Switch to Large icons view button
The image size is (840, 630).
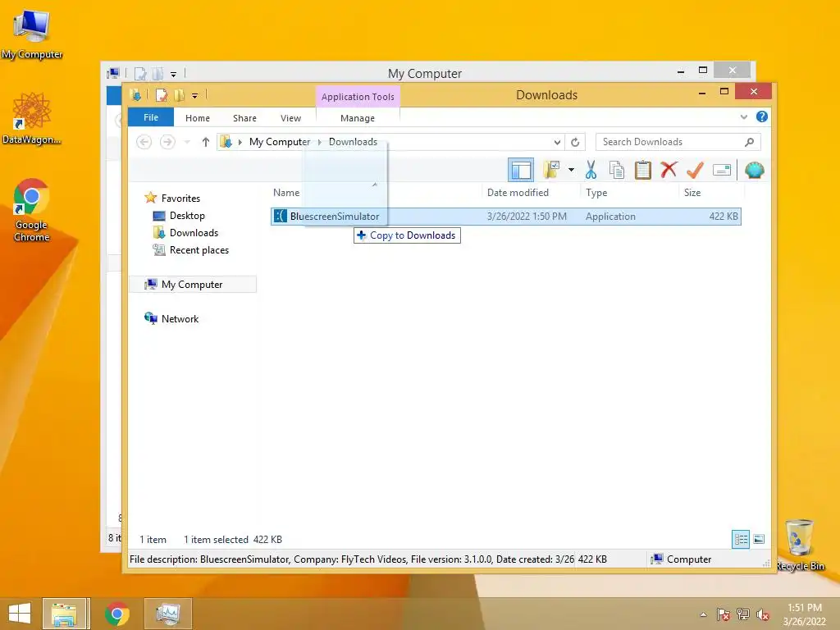pyautogui.click(x=759, y=539)
